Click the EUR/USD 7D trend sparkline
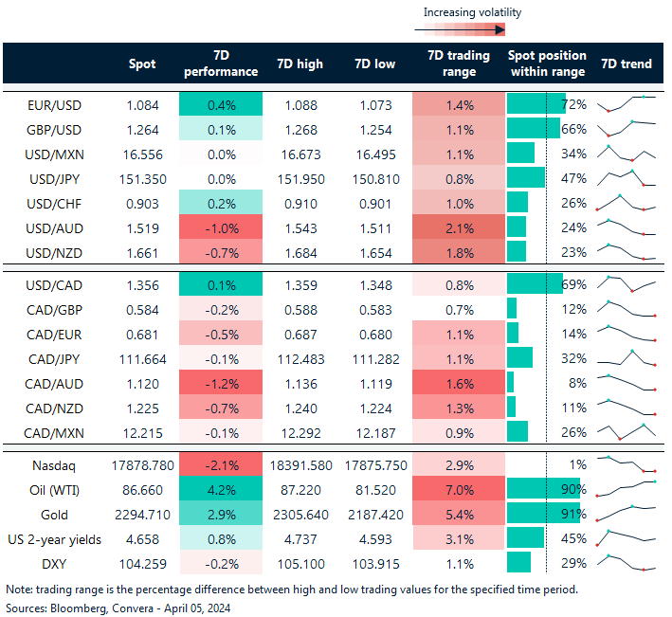672x617 pixels. [627, 102]
